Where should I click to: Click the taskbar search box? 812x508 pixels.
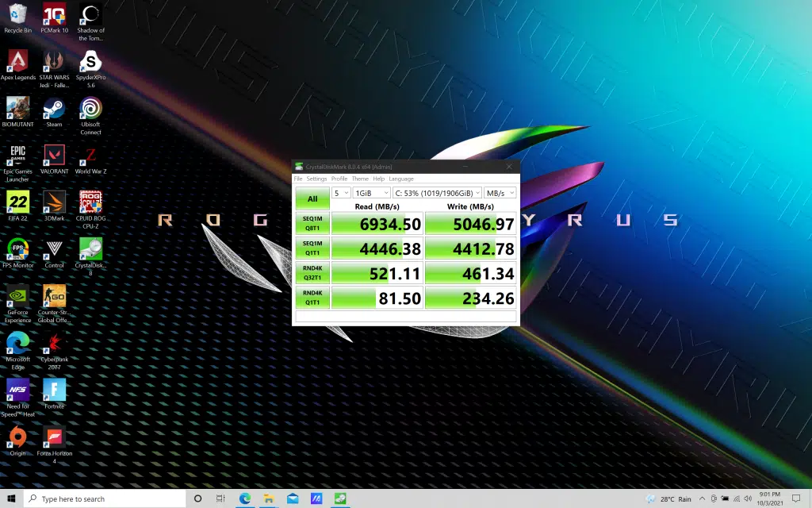(x=105, y=498)
